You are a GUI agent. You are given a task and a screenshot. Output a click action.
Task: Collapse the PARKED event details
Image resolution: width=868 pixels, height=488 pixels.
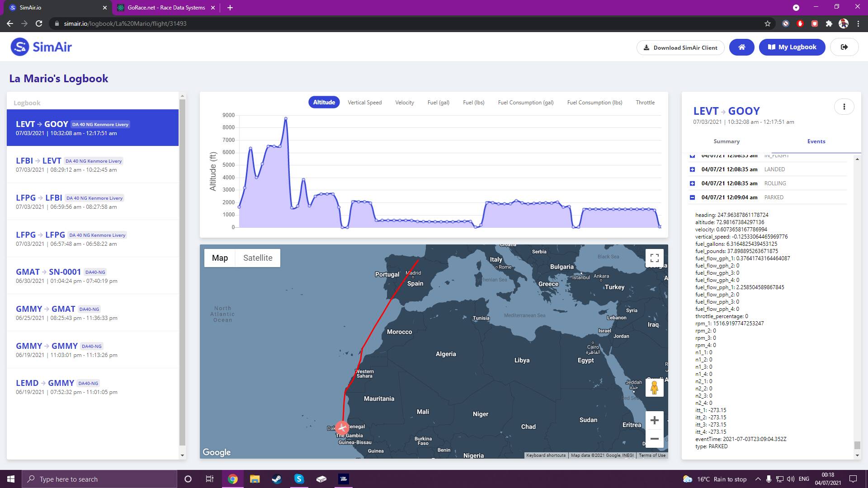692,197
